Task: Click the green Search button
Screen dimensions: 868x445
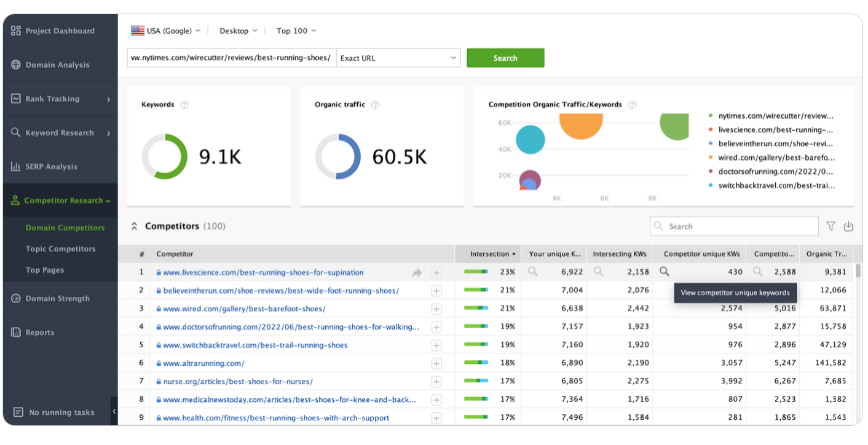Action: [x=505, y=58]
